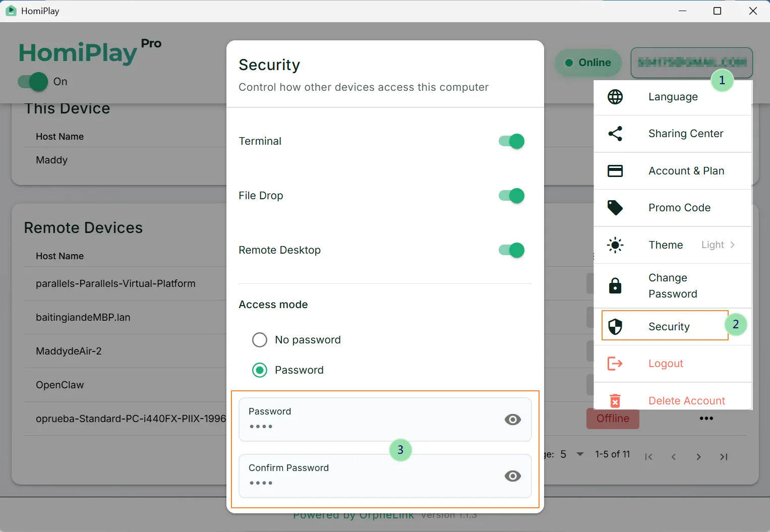
Task: Click the shield icon beside Security
Action: [x=615, y=327]
